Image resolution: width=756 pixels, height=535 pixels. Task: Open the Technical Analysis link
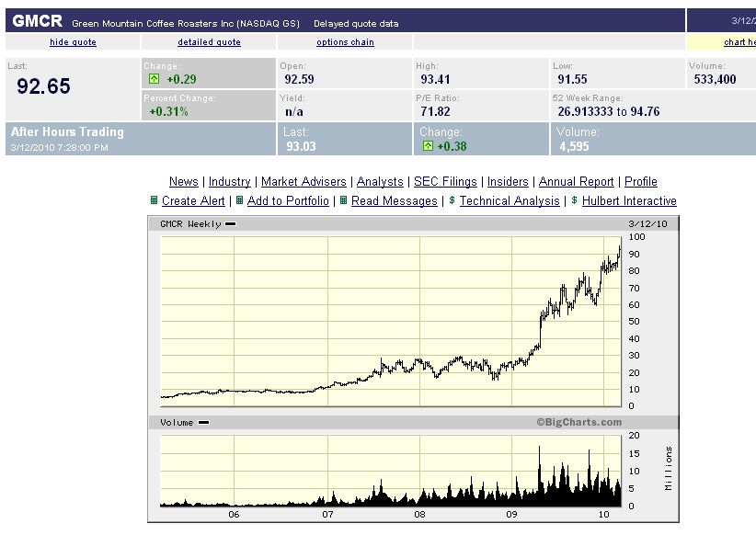point(510,201)
